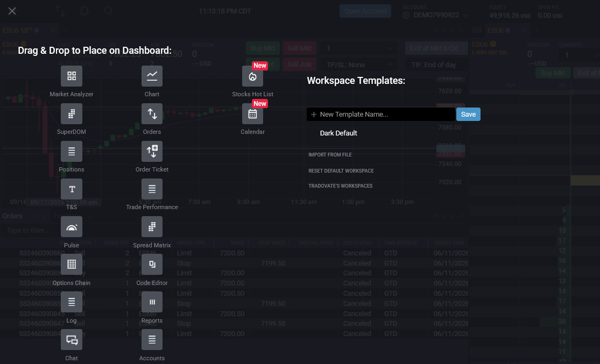Image resolution: width=600 pixels, height=364 pixels.
Task: Select the Market Analyzer module icon
Action: [x=72, y=76]
